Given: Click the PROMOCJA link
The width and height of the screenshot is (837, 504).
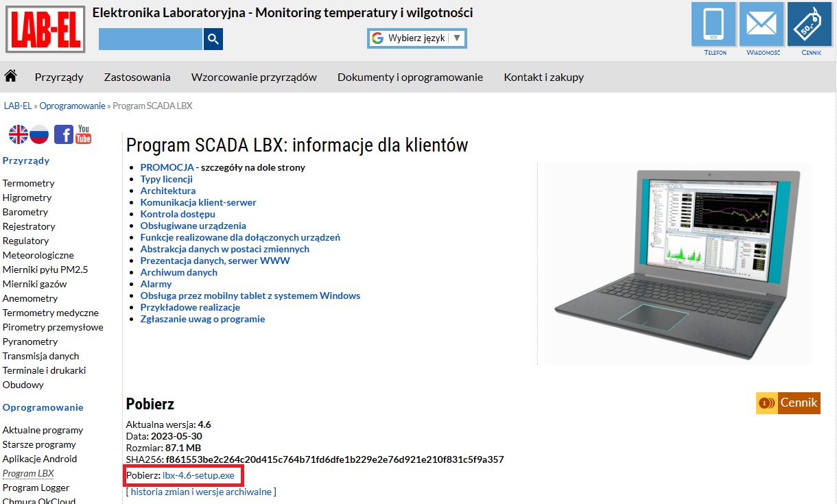Looking at the screenshot, I should pyautogui.click(x=167, y=167).
